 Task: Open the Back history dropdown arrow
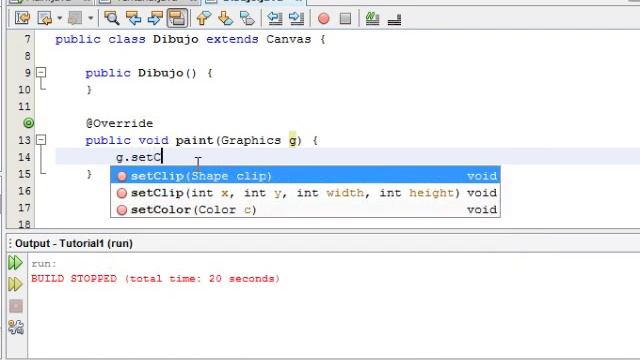(x=60, y=18)
